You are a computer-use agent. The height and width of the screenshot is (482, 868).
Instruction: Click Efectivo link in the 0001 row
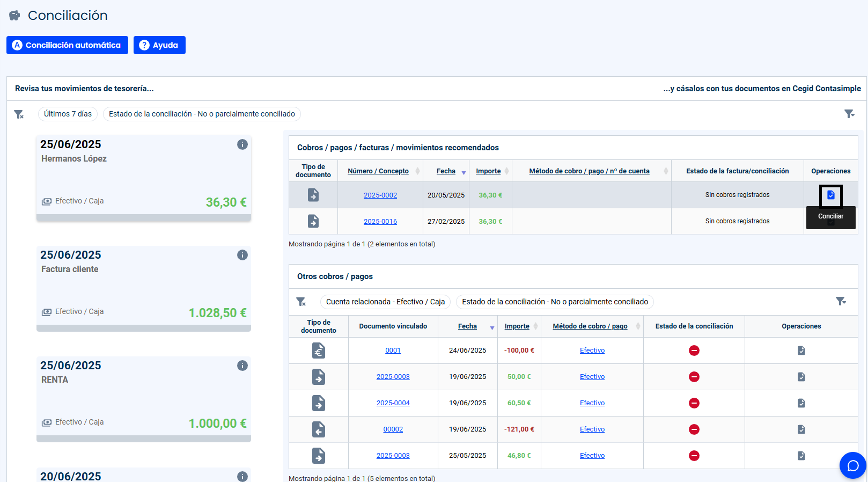point(592,350)
